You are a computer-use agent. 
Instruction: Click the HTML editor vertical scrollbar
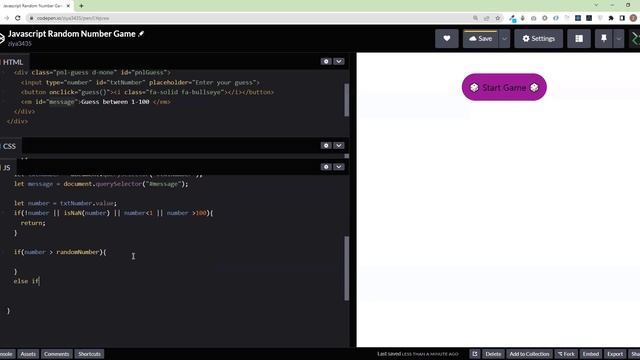point(347,100)
